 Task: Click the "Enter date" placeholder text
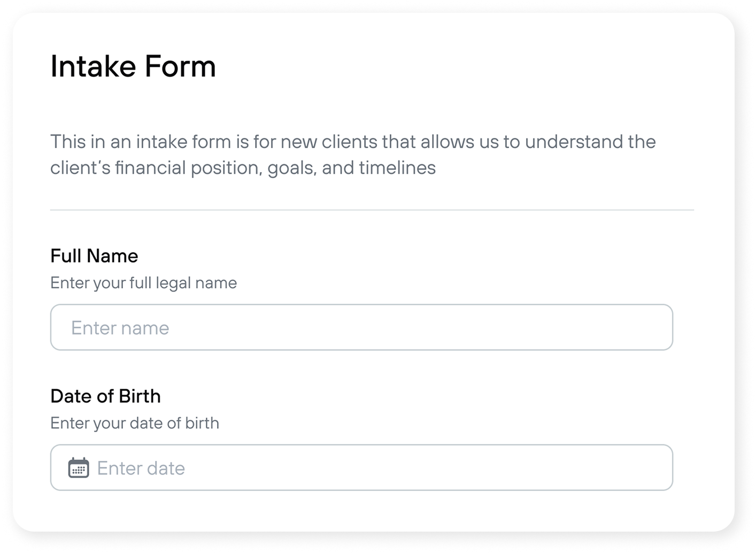click(x=141, y=468)
